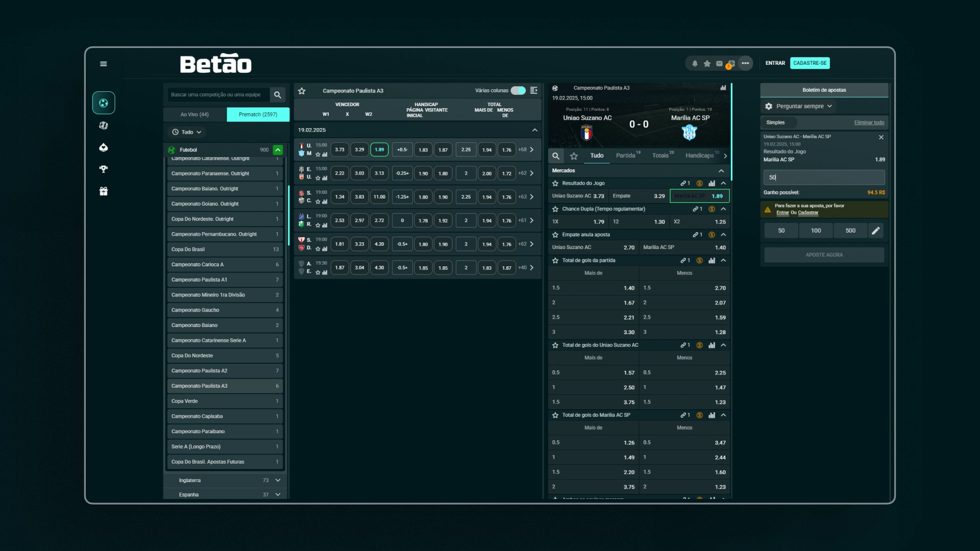Collapse the Futebol sport section
This screenshot has width=980, height=551.
coord(278,150)
